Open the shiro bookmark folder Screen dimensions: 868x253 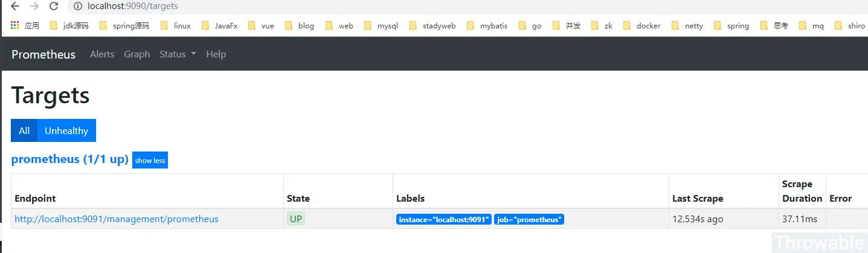pyautogui.click(x=849, y=25)
